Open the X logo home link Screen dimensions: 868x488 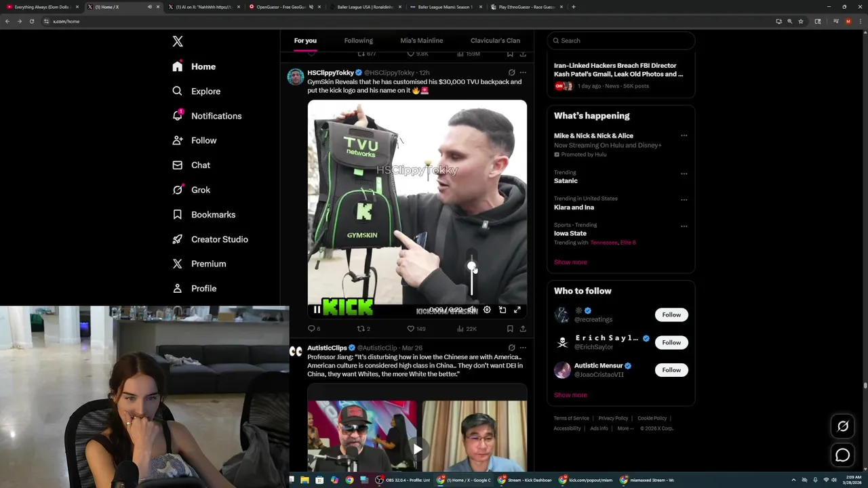[x=178, y=41]
